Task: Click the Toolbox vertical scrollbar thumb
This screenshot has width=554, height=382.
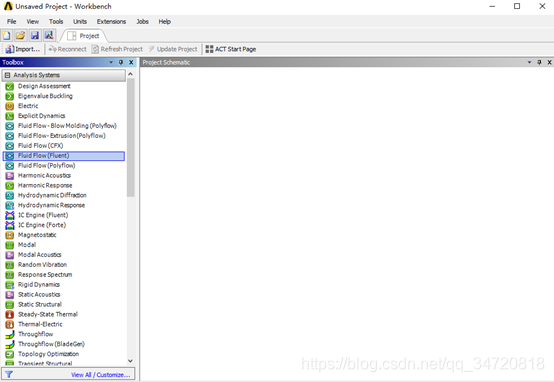Action: tap(130, 137)
